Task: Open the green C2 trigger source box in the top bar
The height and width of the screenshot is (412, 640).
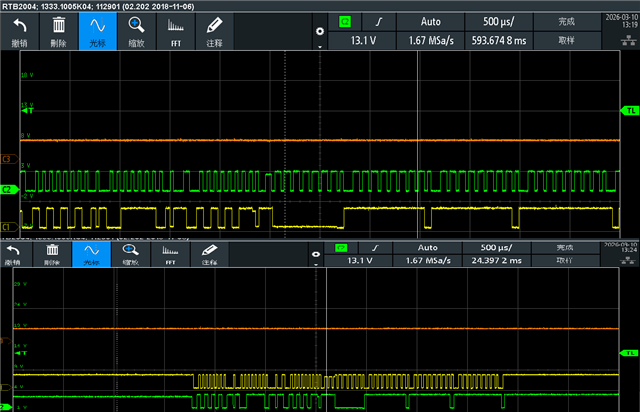Action: 346,21
